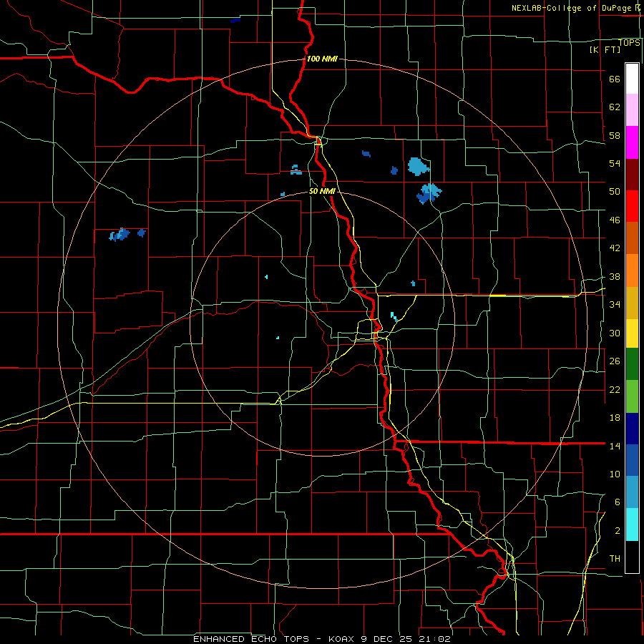The height and width of the screenshot is (644, 644).
Task: Pick the orange 38 kft legend swatch
Action: (x=632, y=270)
